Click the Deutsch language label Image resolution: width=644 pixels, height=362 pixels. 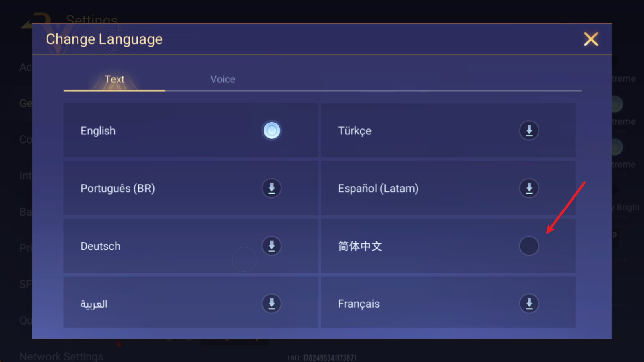tap(100, 246)
